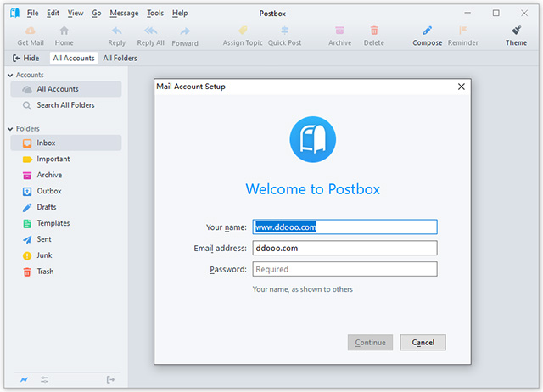Open the Message menu

pyautogui.click(x=124, y=14)
